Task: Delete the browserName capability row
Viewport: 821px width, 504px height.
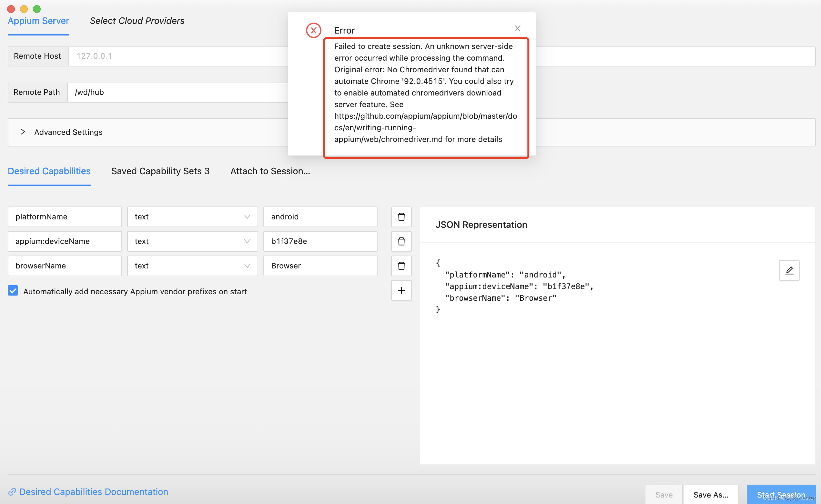Action: coord(401,266)
